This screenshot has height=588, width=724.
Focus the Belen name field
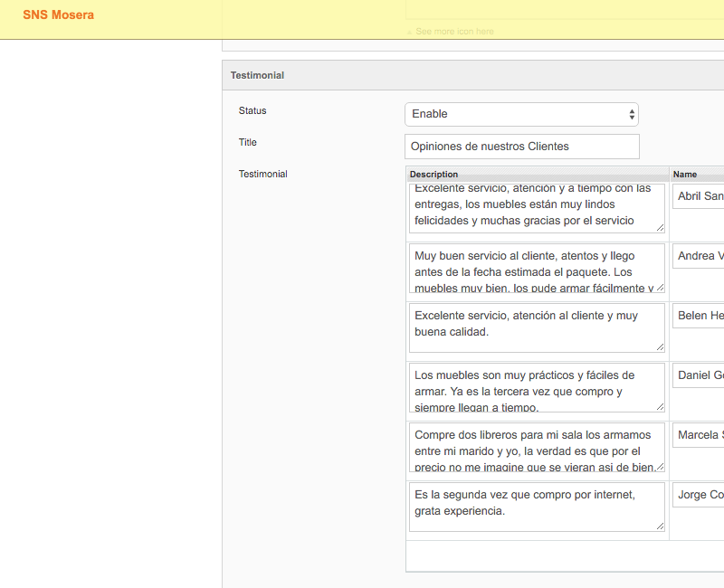click(x=700, y=316)
